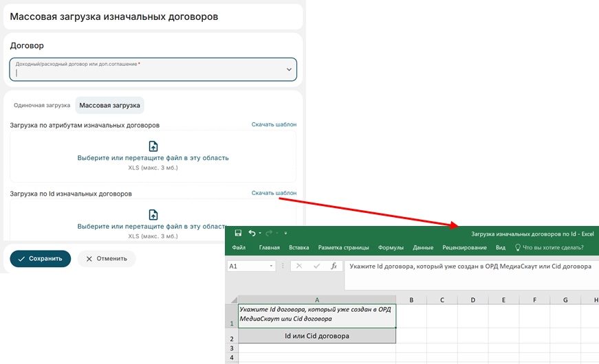Open the Вставка ribbon tab
This screenshot has height=364, width=599.
pyautogui.click(x=299, y=247)
